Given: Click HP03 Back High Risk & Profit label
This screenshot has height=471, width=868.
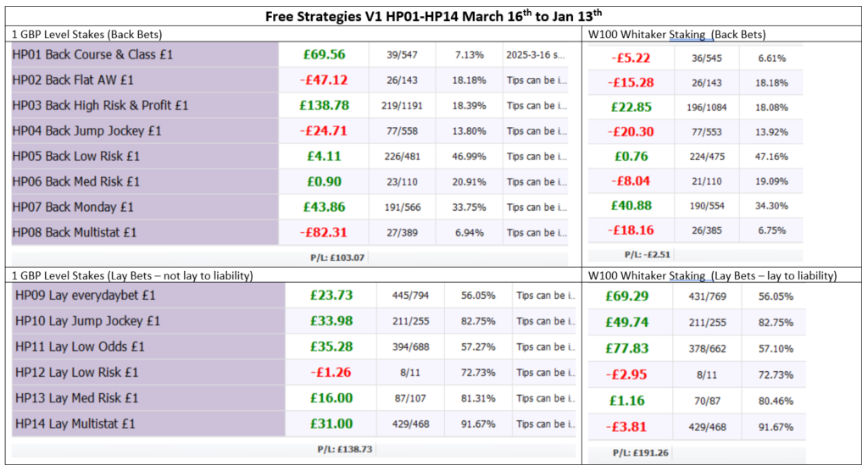Looking at the screenshot, I should (100, 105).
